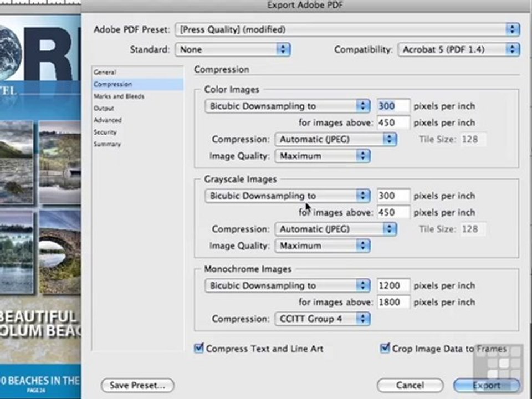Uncheck Compress Text and Line Art
Screen dimensions: 532x399
199,348
